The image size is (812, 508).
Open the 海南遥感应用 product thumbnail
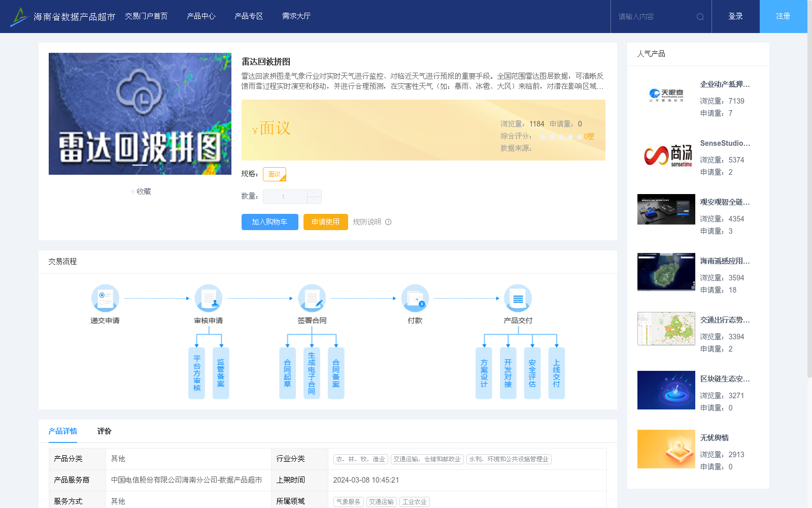[666, 272]
